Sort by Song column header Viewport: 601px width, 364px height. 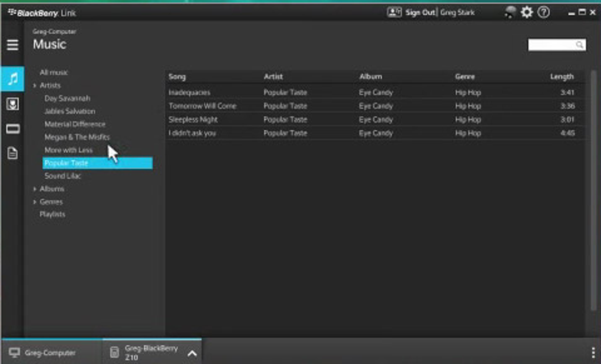(177, 77)
